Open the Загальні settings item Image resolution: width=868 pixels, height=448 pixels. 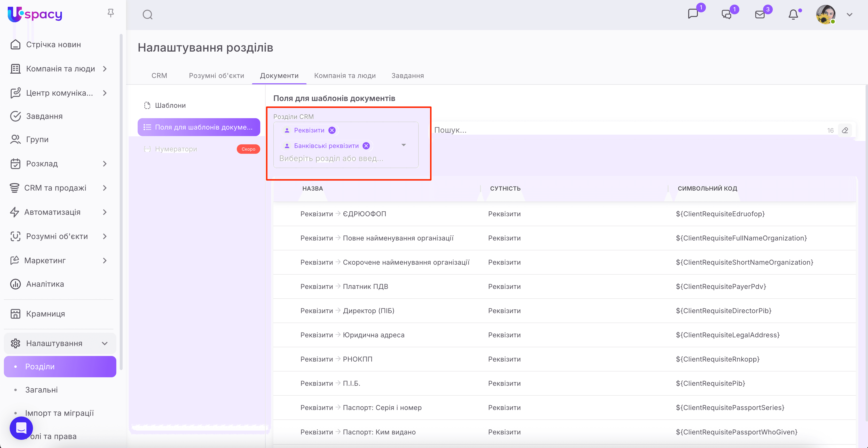(x=41, y=390)
